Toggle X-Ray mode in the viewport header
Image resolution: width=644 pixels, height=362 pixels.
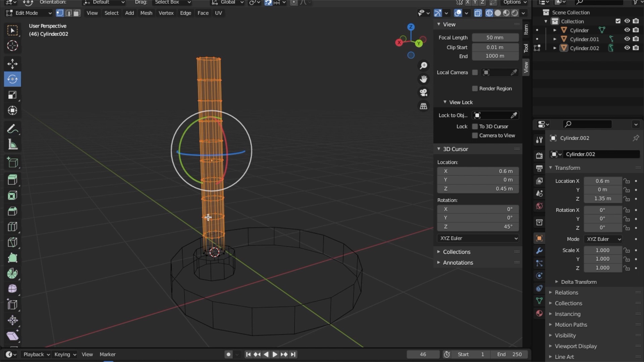[x=478, y=13]
